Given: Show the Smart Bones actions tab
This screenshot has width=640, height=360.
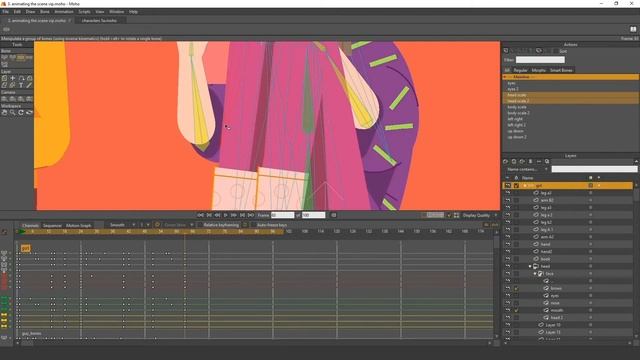Looking at the screenshot, I should click(561, 70).
